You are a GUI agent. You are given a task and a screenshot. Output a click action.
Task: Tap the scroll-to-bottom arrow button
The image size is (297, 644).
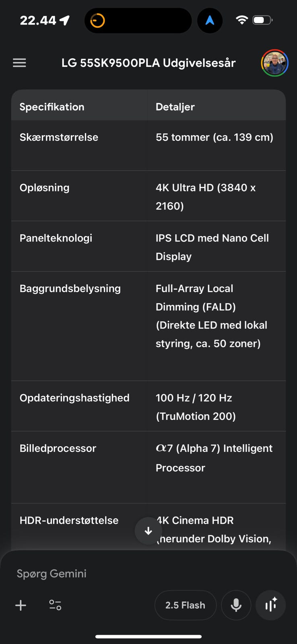148,531
